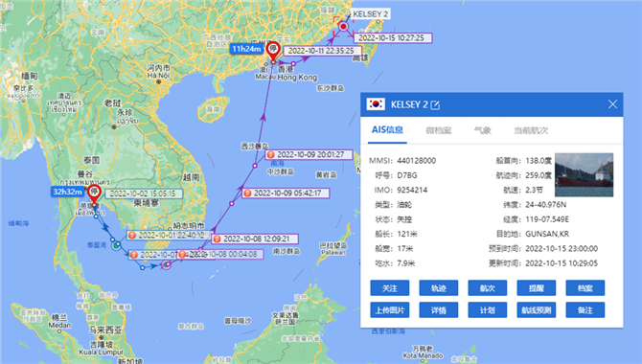The height and width of the screenshot is (364, 642).
Task: Click red icon in 2022-10-01 22:40 label
Action: point(132,236)
